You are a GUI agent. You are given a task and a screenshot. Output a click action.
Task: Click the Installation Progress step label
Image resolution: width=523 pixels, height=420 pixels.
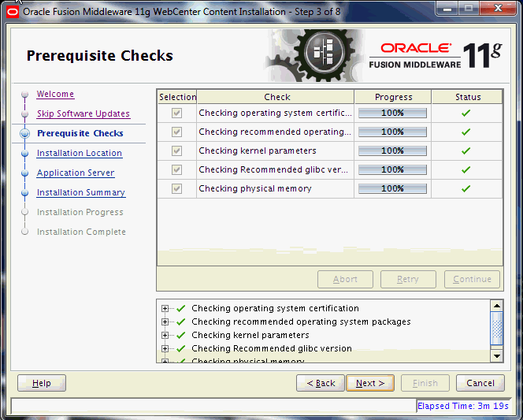coord(80,212)
